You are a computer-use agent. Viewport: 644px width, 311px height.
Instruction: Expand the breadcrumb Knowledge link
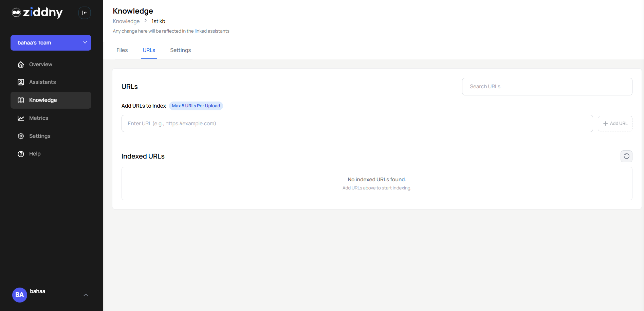coord(126,21)
